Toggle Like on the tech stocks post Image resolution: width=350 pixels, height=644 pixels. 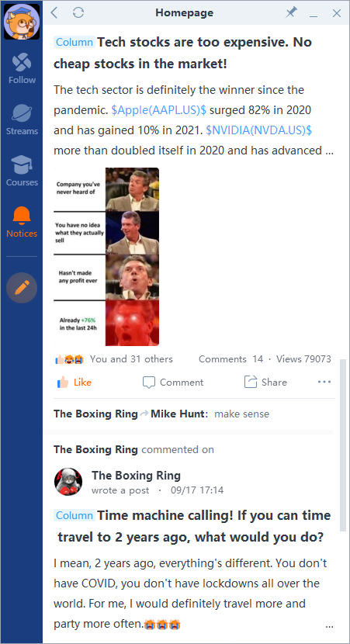[x=74, y=383]
